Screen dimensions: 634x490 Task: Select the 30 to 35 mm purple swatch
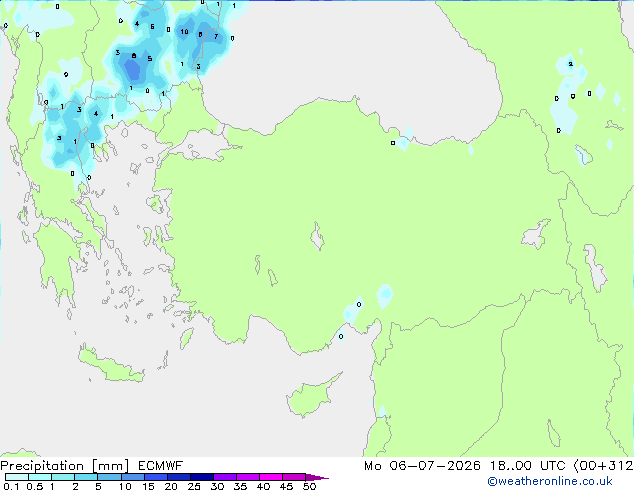pos(225,477)
